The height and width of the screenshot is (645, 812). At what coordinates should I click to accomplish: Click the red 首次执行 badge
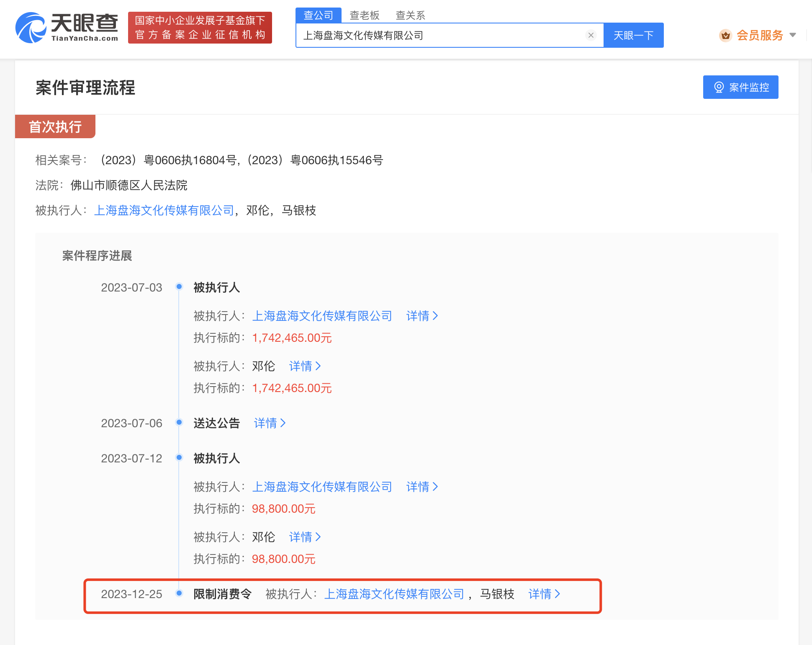coord(55,126)
